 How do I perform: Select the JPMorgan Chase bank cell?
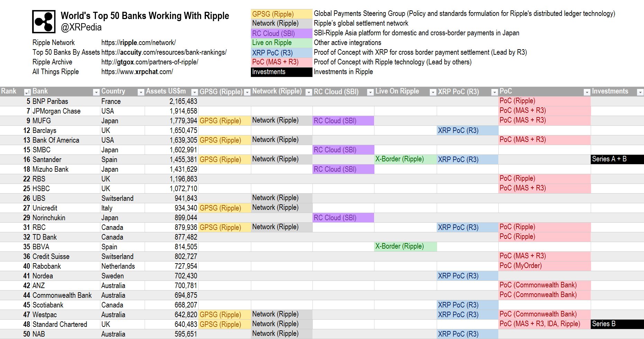tap(66, 111)
